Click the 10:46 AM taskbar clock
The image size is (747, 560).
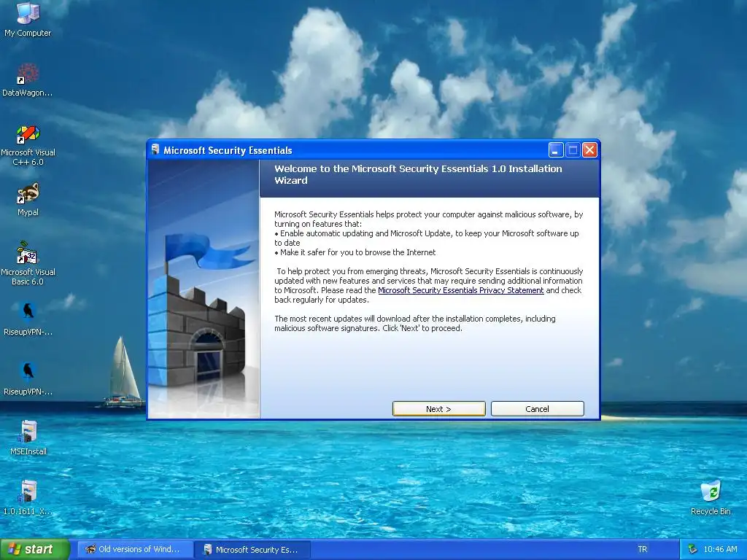click(720, 550)
